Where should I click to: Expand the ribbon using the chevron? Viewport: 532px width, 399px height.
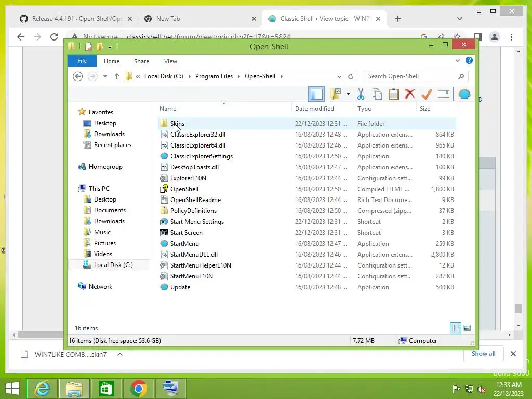point(457,61)
